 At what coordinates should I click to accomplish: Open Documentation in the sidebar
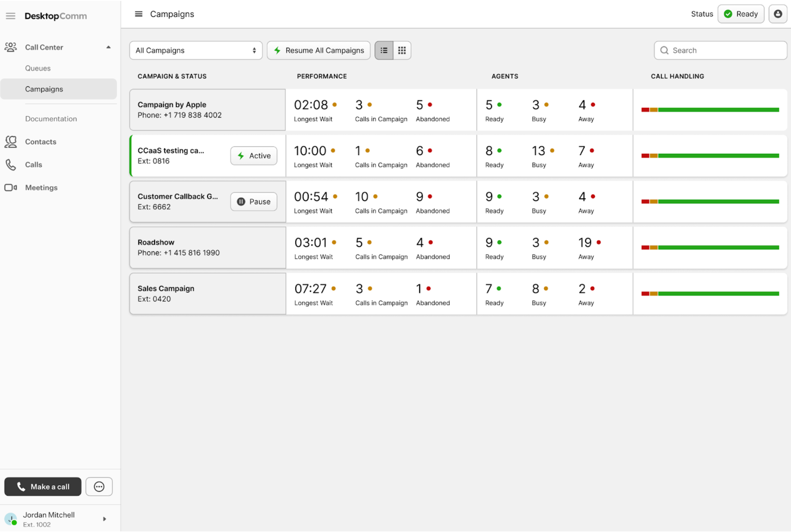[51, 119]
